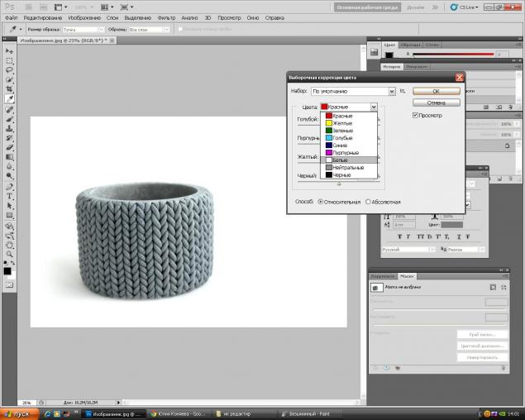This screenshot has height=420, width=525.
Task: Toggle Quick Mask mode icon
Action: 9,285
